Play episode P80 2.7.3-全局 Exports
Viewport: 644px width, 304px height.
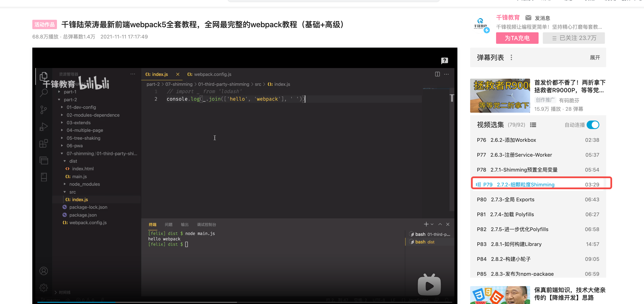coord(538,199)
